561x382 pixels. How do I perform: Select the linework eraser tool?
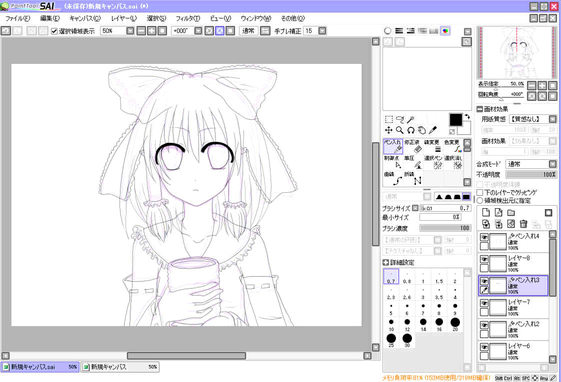click(x=412, y=146)
